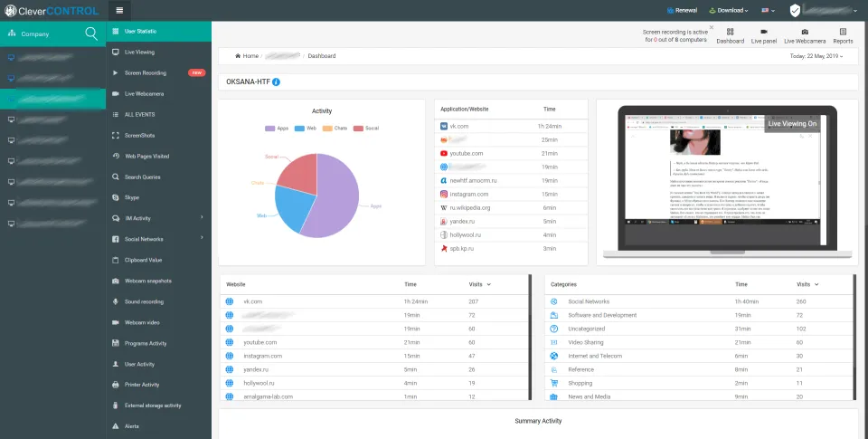Expand the Social Networks submenu
Viewport: 868px width, 439px height.
(x=201, y=239)
